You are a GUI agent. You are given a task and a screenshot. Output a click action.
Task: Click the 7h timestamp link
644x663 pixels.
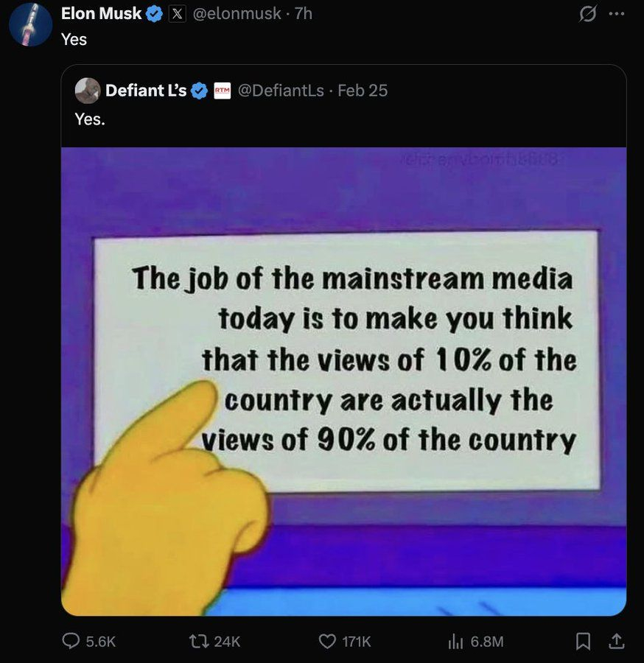point(303,13)
